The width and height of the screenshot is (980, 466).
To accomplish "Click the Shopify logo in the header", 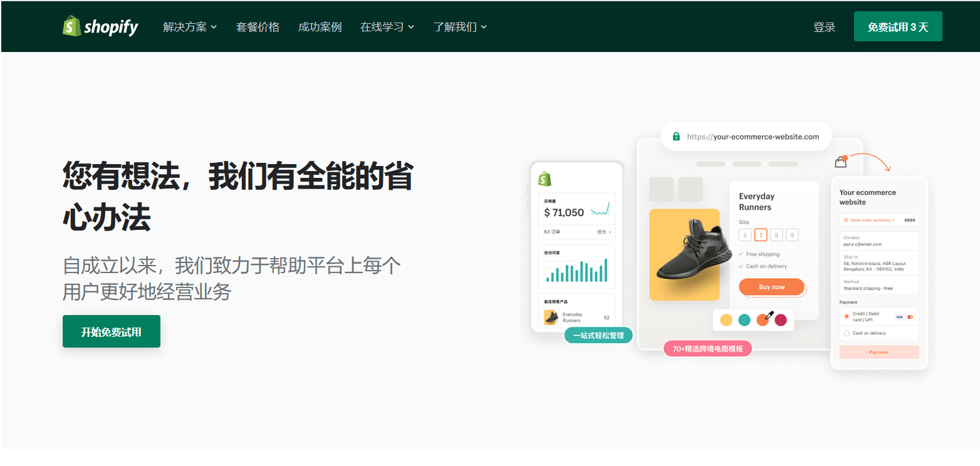I will coord(100,27).
